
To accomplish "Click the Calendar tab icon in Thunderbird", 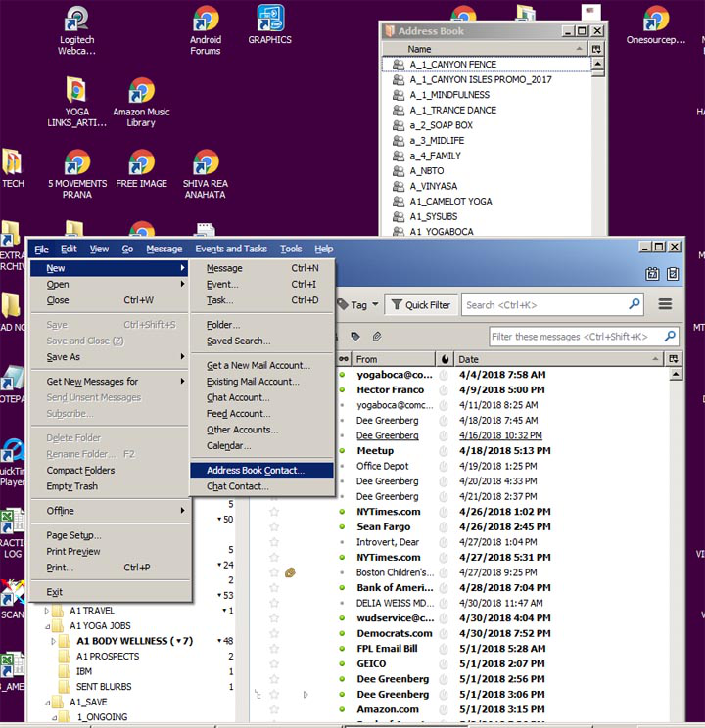I will pyautogui.click(x=652, y=274).
